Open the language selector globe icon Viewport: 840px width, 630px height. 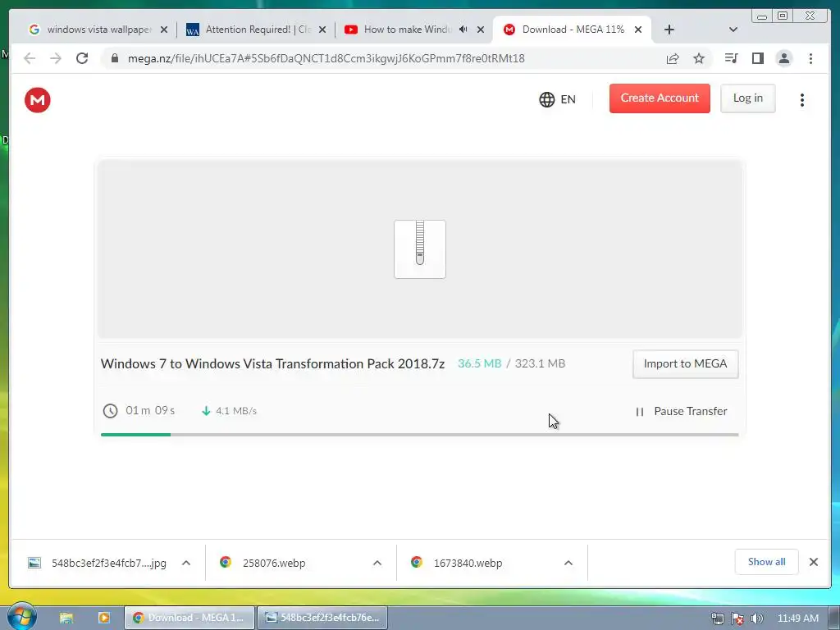coord(546,99)
